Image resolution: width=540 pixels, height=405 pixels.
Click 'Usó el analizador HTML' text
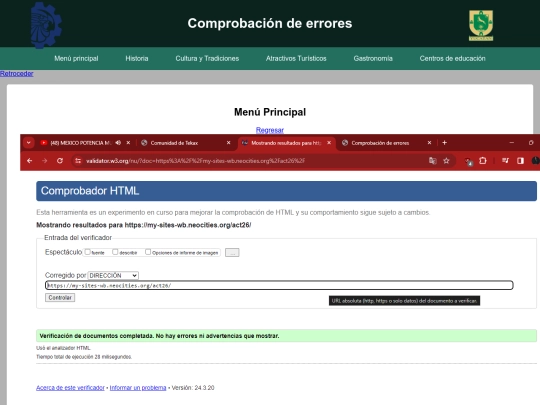pyautogui.click(x=63, y=348)
